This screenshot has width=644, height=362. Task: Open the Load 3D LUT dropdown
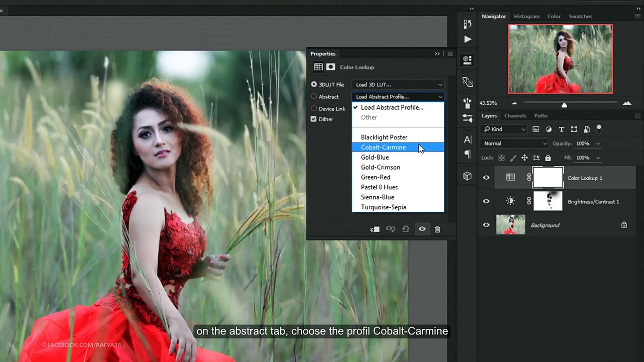(398, 84)
